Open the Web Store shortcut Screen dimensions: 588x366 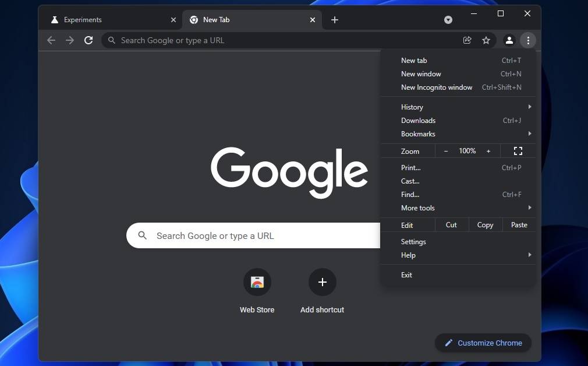(257, 283)
